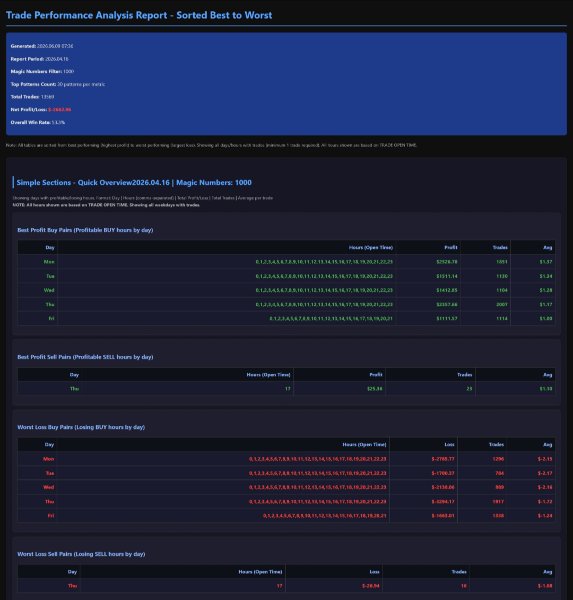Click the trades count in green Tue row
Viewport: 573px width, 600px height.
502,276
